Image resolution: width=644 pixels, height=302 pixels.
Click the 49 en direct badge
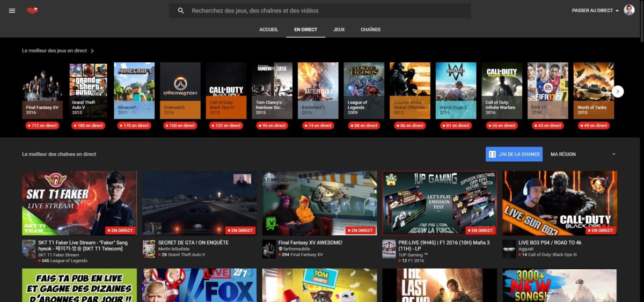[x=594, y=126]
